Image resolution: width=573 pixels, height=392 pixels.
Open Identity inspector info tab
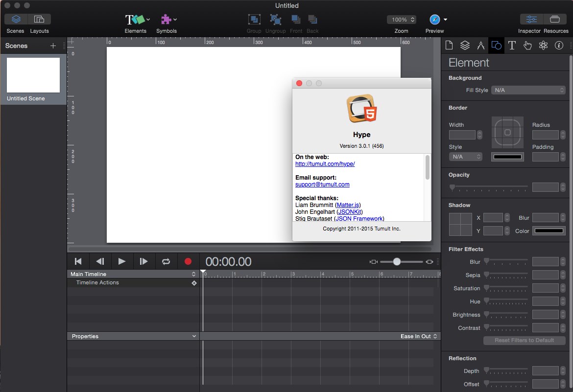(559, 46)
